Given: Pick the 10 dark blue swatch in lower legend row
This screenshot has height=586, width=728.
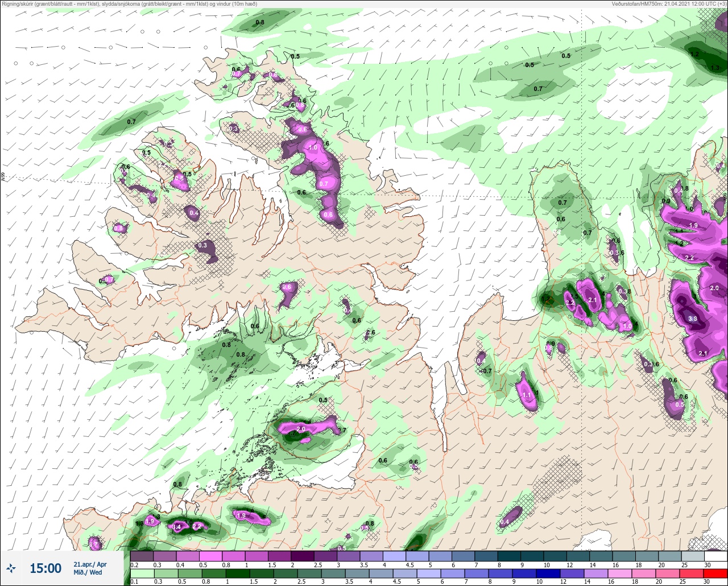Looking at the screenshot, I should click(548, 573).
